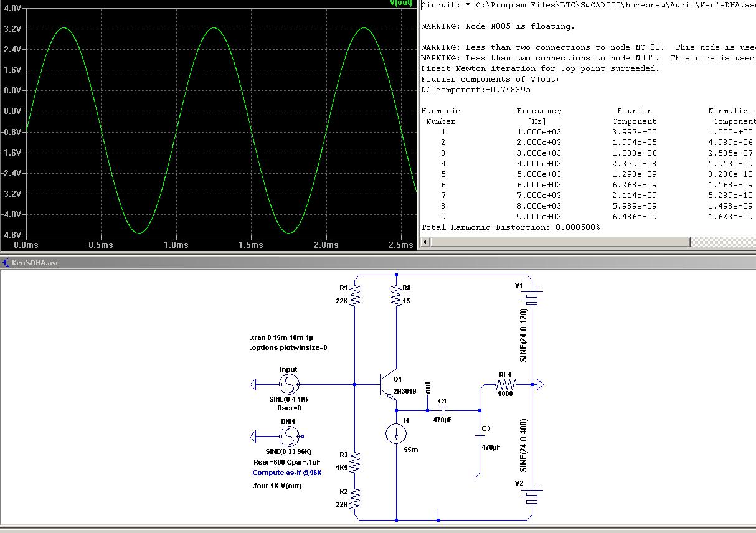The image size is (756, 533).
Task: Click the C1 capacitor symbol
Action: (x=443, y=410)
